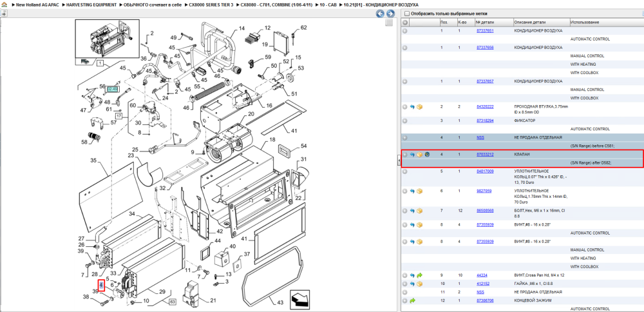Open '10 - CAB' breadcrumb
The width and height of the screenshot is (644, 312).
pos(330,5)
